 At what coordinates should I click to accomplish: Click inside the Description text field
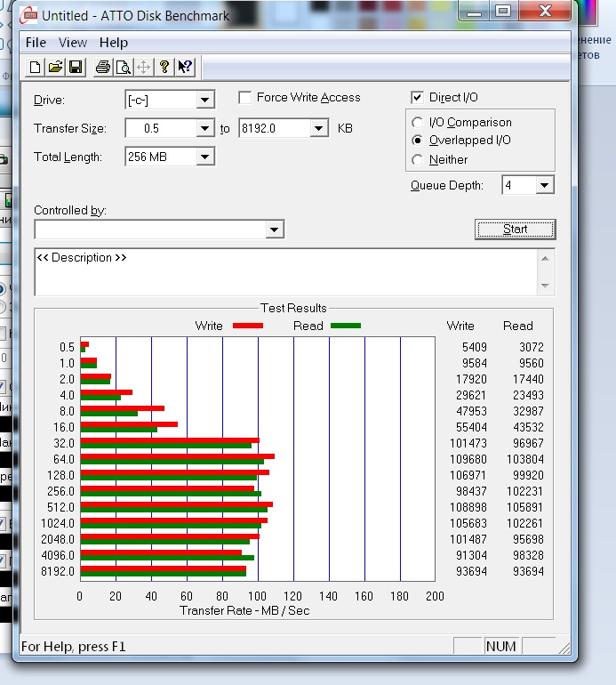[x=284, y=271]
